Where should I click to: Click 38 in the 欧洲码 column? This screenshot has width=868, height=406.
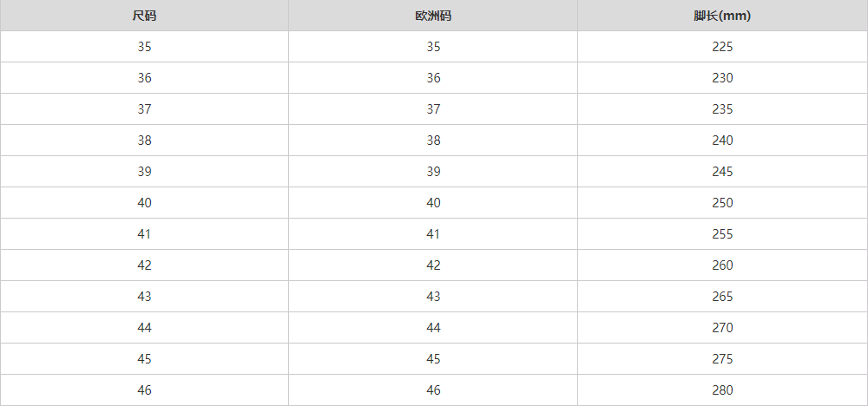coord(433,141)
